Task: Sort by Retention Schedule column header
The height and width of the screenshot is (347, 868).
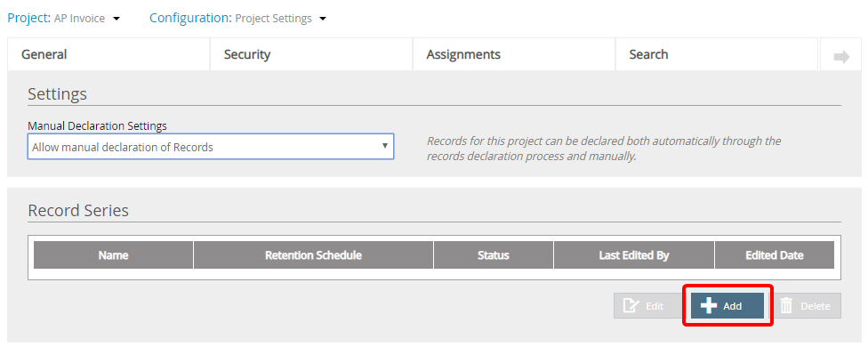Action: 313,255
